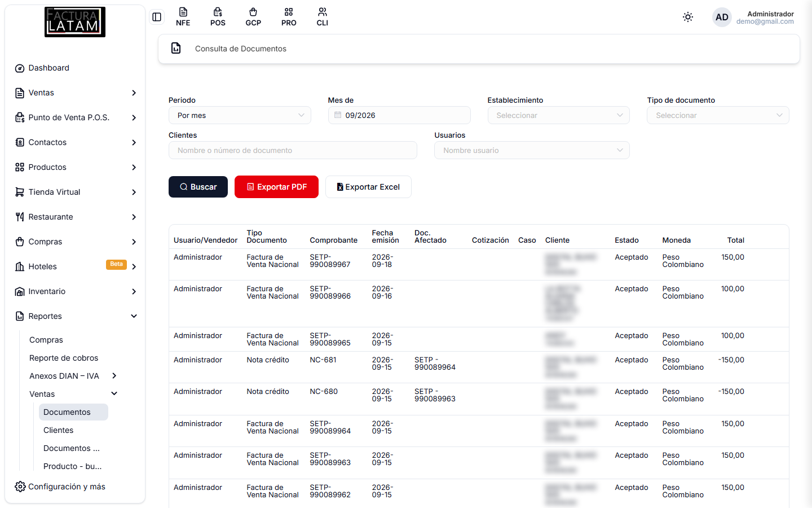Expand the Hoteles menu chevron
This screenshot has height=508, width=812.
coord(134,266)
